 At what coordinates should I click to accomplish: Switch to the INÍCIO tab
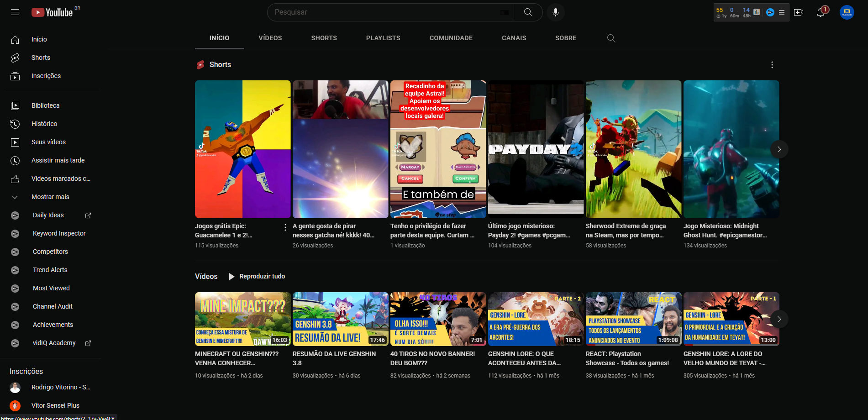(219, 38)
